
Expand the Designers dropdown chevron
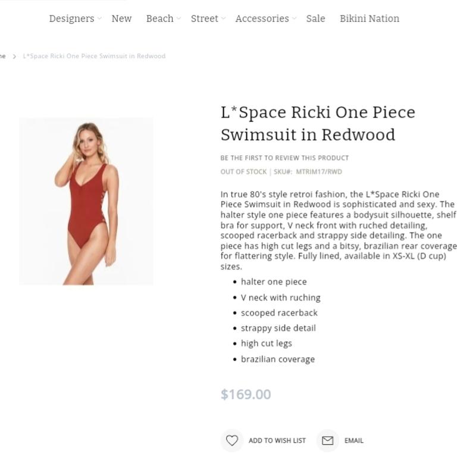coord(99,18)
